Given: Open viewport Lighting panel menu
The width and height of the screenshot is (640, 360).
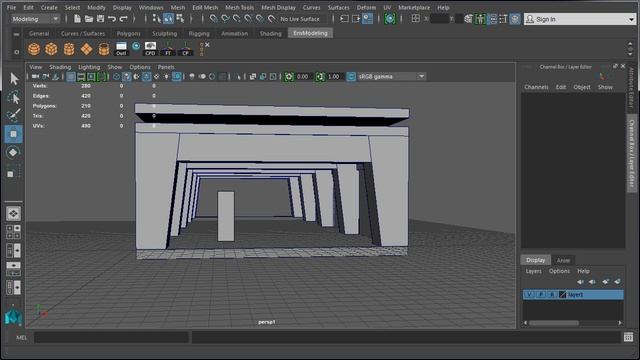Looking at the screenshot, I should click(x=89, y=67).
